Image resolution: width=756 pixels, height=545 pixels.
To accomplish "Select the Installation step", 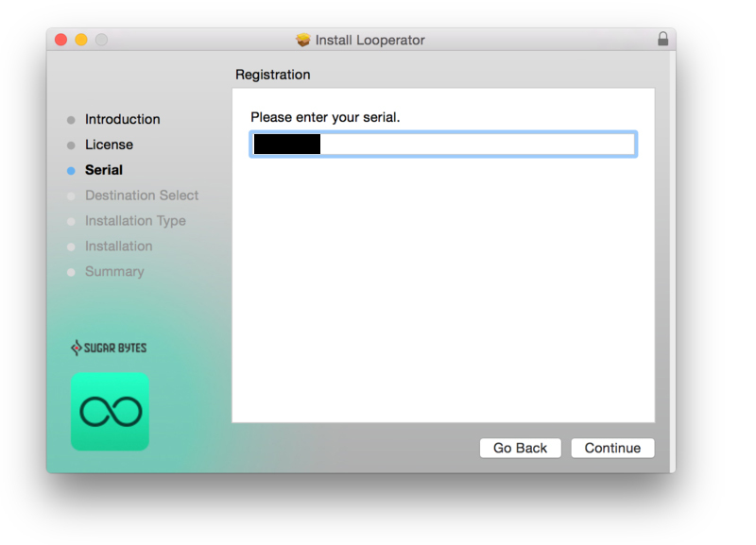I will [x=119, y=247].
